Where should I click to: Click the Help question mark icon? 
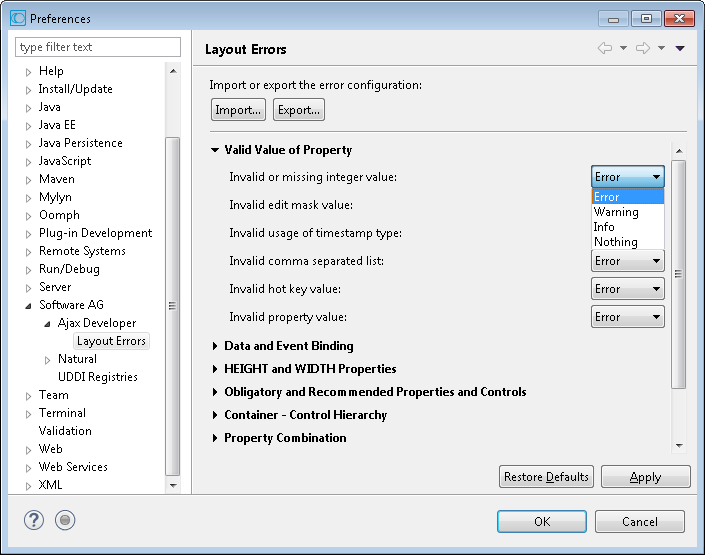34,520
